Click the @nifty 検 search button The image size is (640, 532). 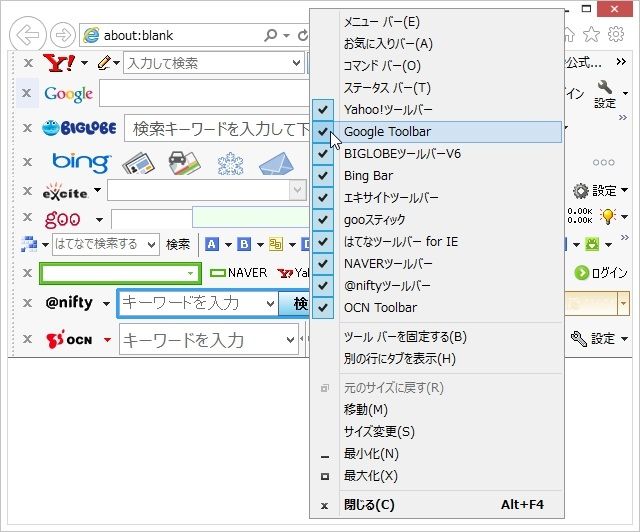[x=294, y=303]
